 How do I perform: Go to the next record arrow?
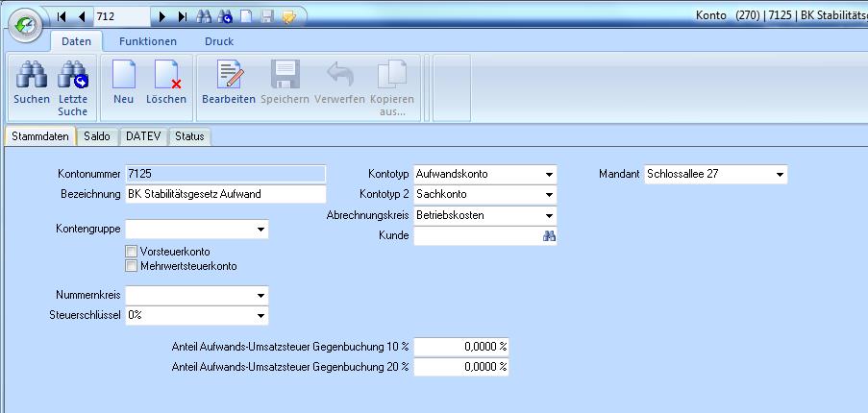click(162, 16)
